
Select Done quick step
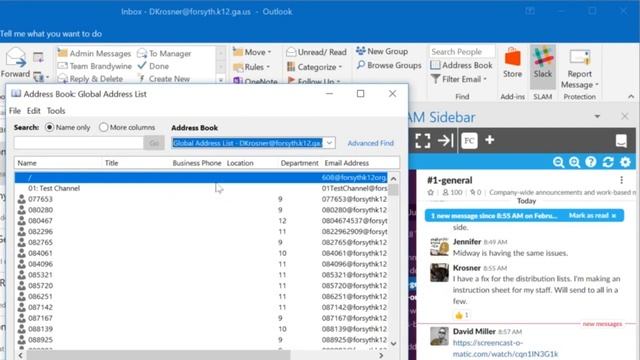153,66
